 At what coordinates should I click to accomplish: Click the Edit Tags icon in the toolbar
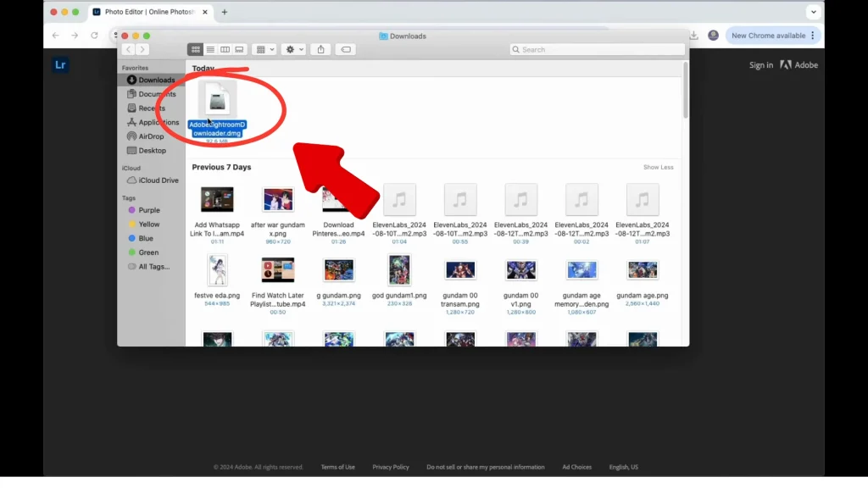click(346, 49)
